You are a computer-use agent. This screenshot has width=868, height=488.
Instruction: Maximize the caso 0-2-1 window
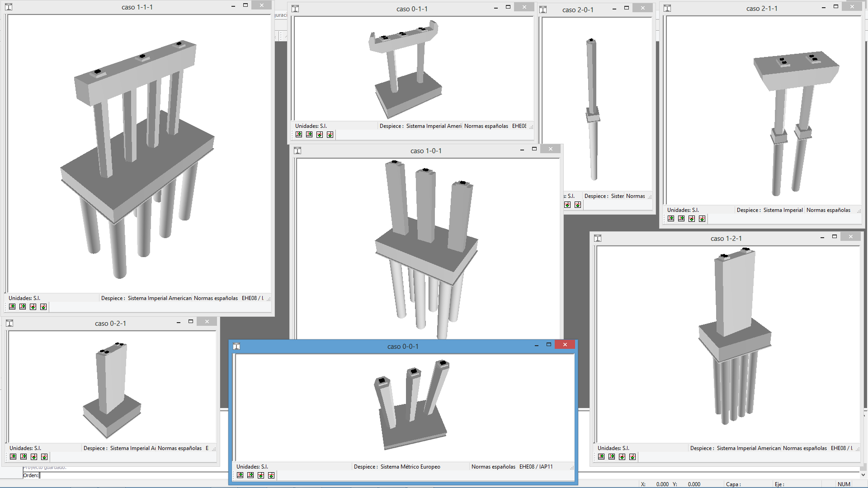pyautogui.click(x=191, y=322)
